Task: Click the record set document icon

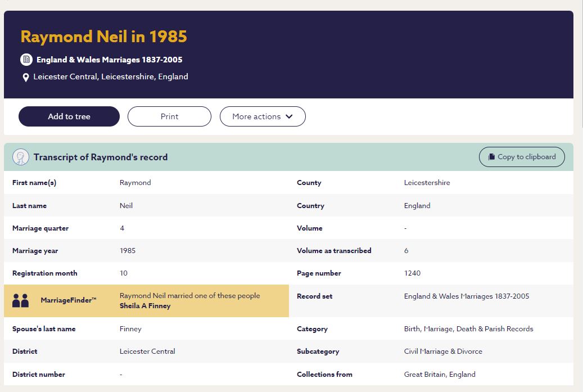Action: pyautogui.click(x=26, y=60)
